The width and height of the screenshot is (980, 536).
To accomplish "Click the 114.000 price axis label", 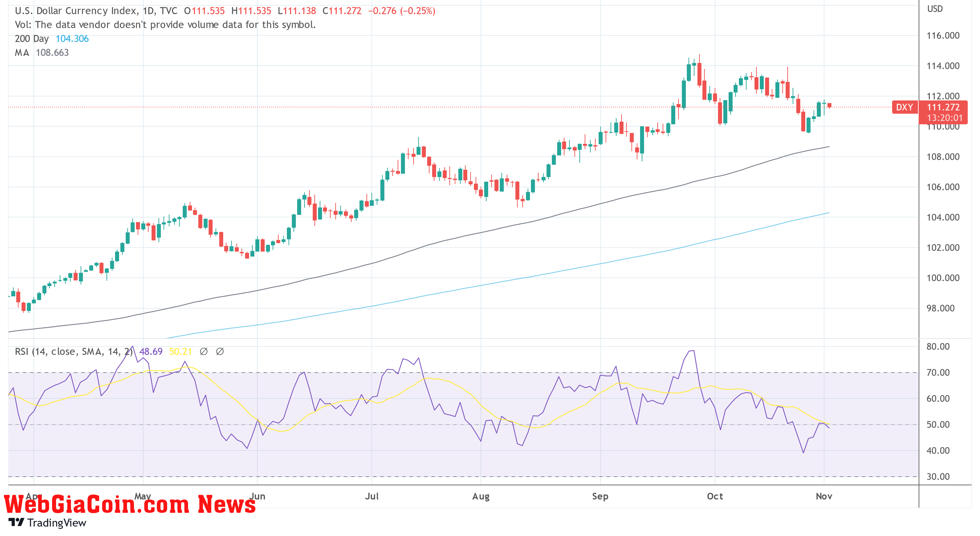I will pyautogui.click(x=943, y=66).
